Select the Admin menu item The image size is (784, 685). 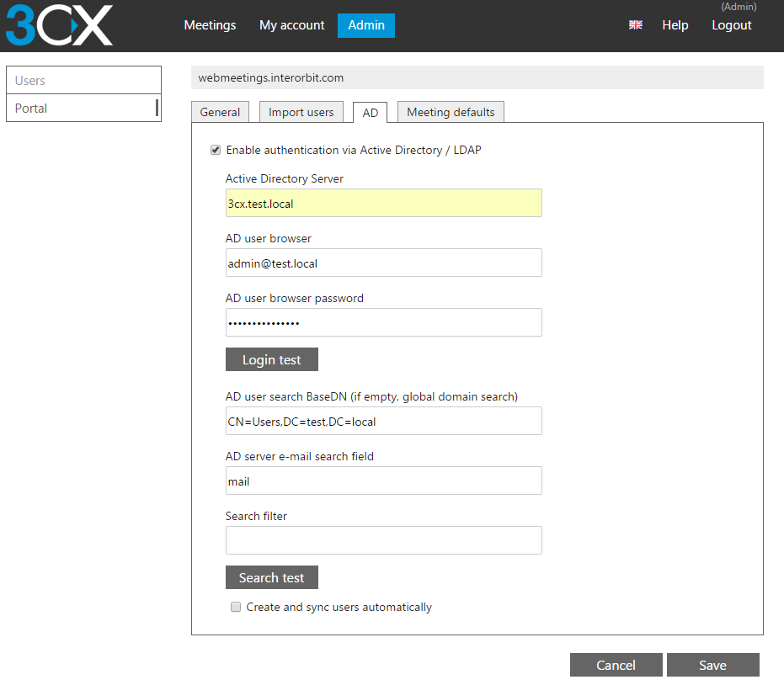point(366,25)
